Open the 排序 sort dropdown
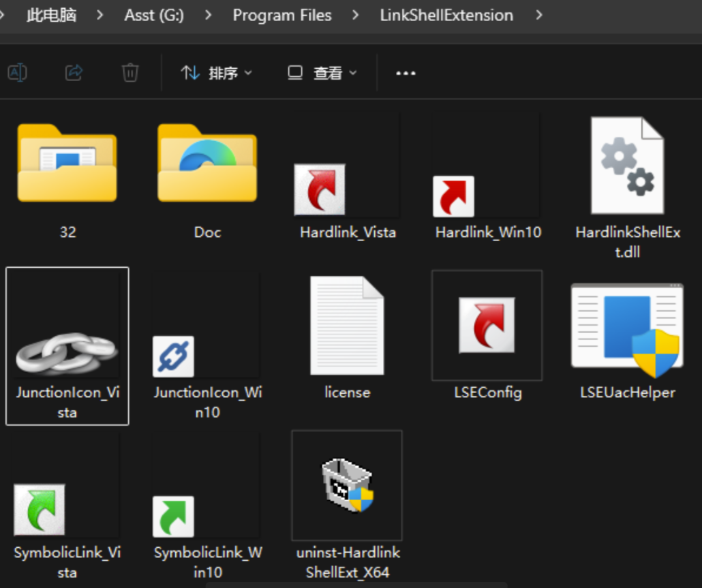 coord(217,72)
